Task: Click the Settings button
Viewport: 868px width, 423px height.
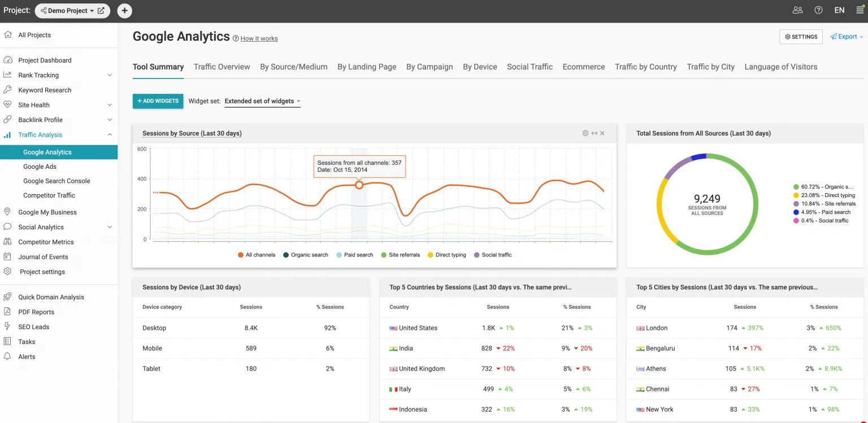Action: (x=801, y=37)
